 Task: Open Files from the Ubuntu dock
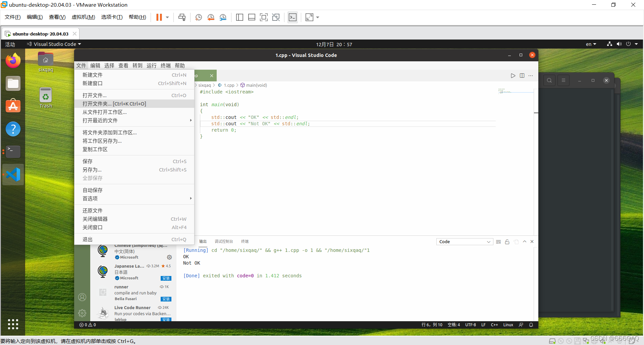coord(13,83)
